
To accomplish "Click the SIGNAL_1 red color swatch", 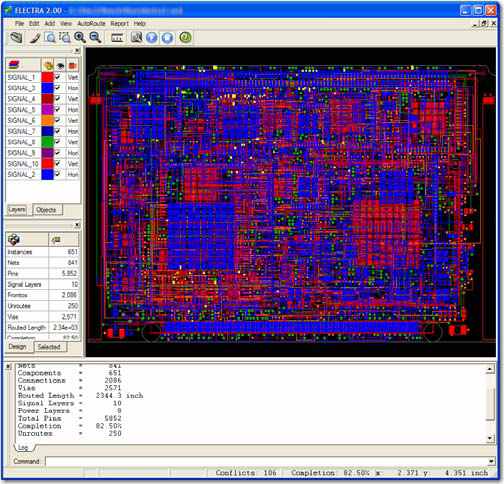I will point(47,77).
